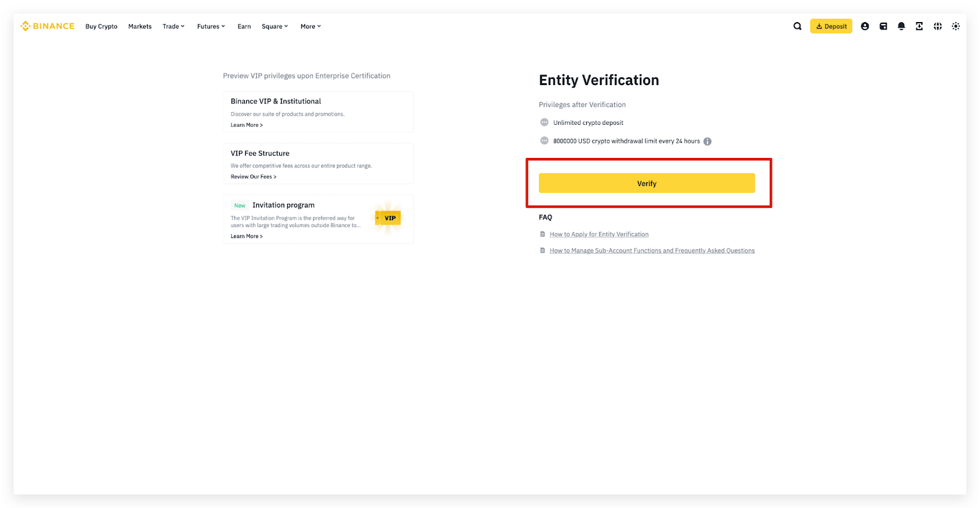
Task: Go to the Markets page
Action: pyautogui.click(x=140, y=26)
